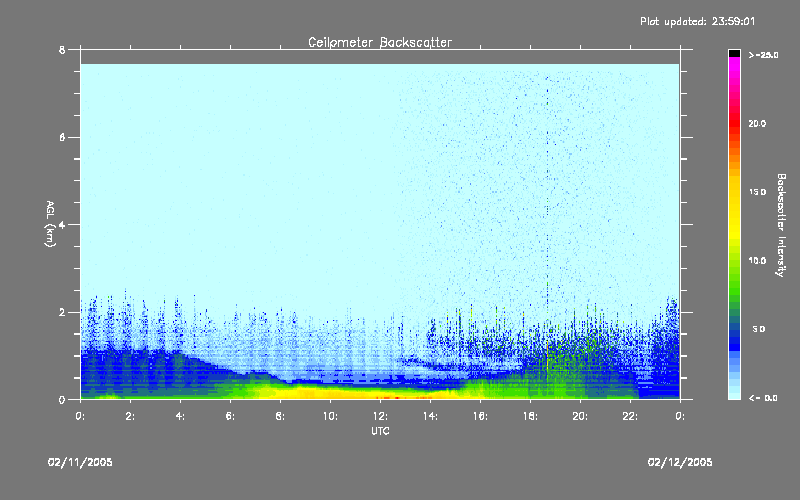Click the 'AGL (km)' y-axis label

50,224
